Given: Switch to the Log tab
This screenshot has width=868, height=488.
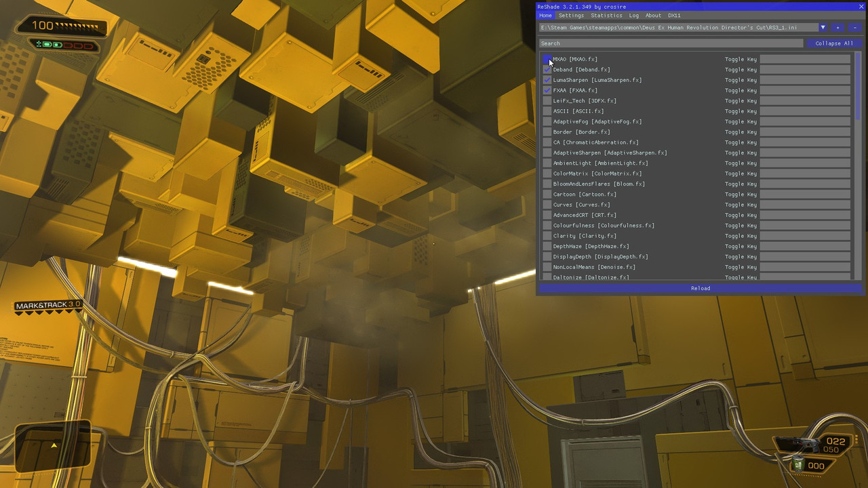Looking at the screenshot, I should point(633,16).
